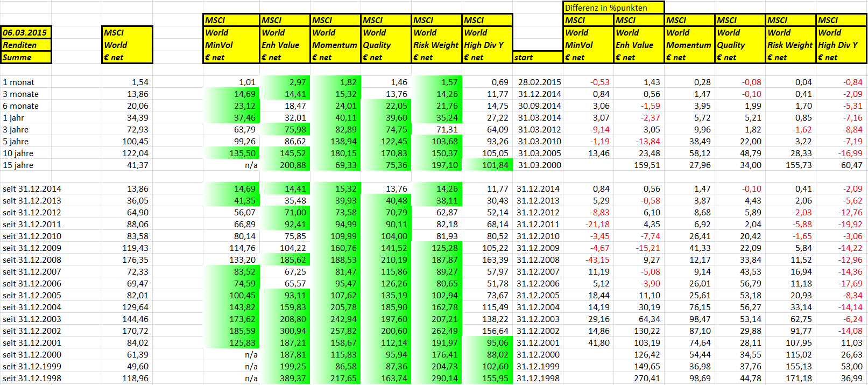
Task: Select the row label 1 monat
Action: point(18,82)
